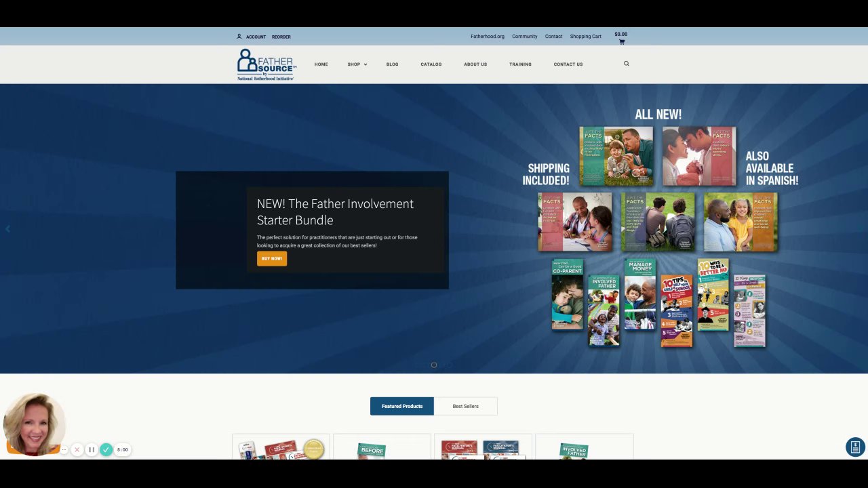
Task: Open the Account link
Action: [256, 37]
